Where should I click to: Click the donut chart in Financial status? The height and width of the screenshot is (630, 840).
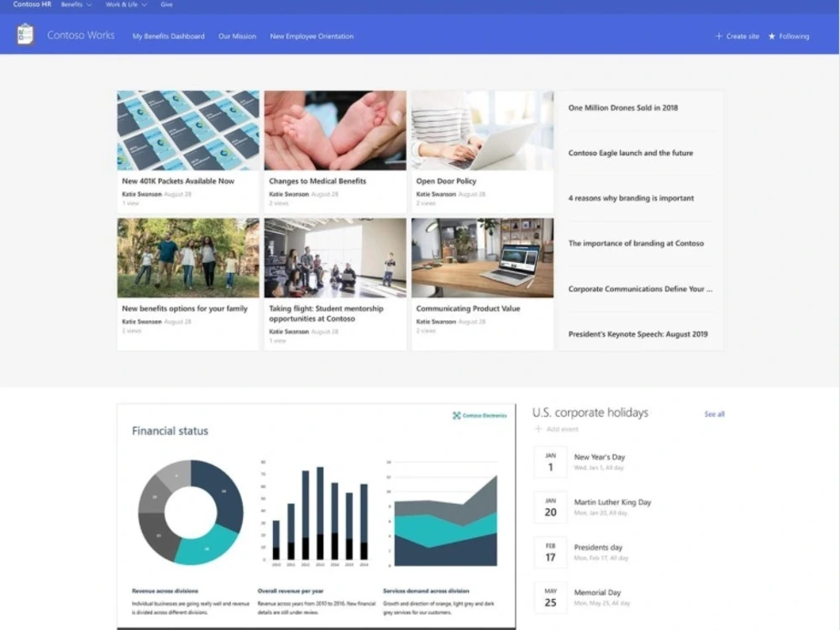tap(191, 512)
